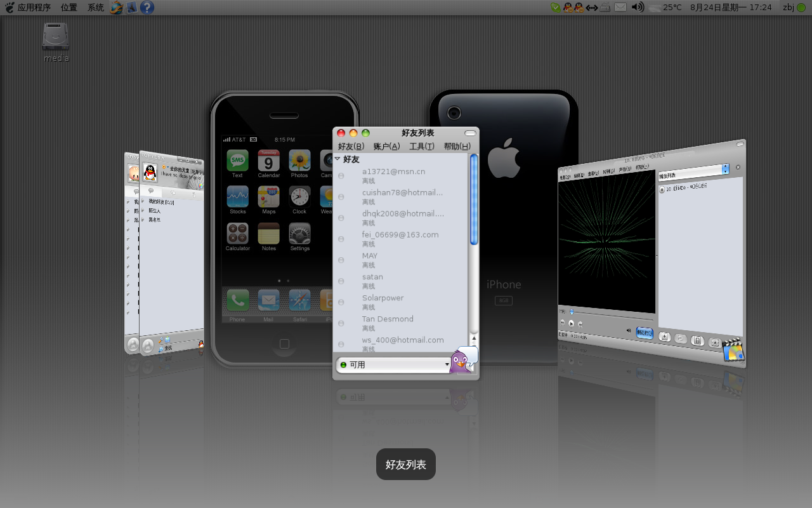This screenshot has width=812, height=508.
Task: Click the add-to-playlist plus button in media player
Action: point(665,337)
